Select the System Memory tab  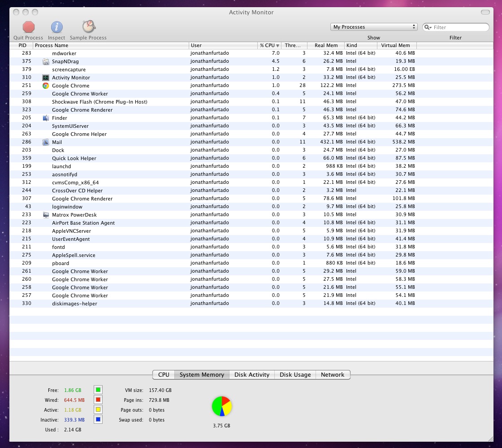[x=202, y=374]
